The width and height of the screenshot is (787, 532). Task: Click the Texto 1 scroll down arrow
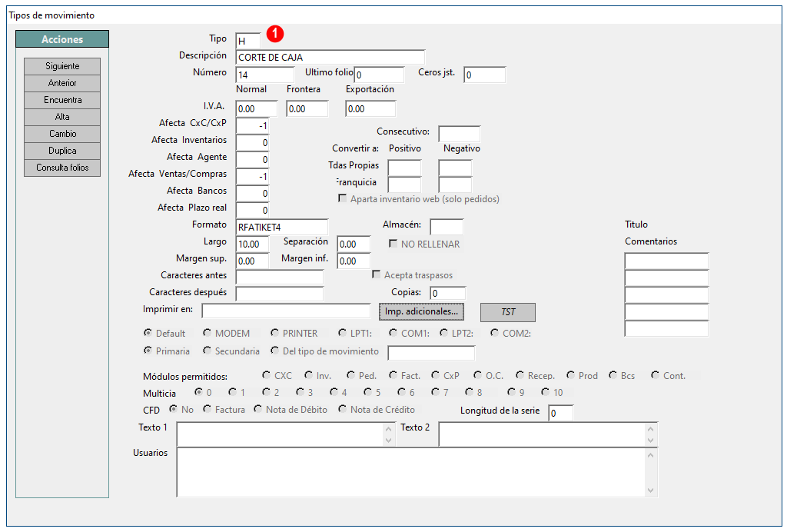pos(388,441)
